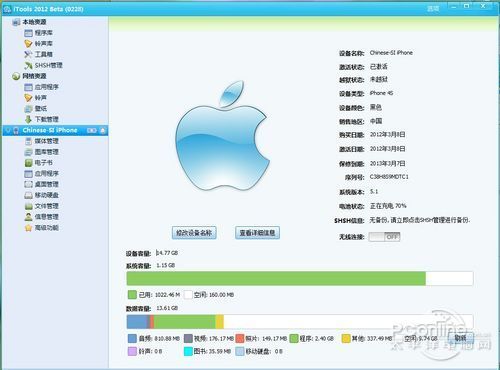Select the Chinese-SI iPhone device row
Viewport: 500px width, 370px height.
(55, 130)
